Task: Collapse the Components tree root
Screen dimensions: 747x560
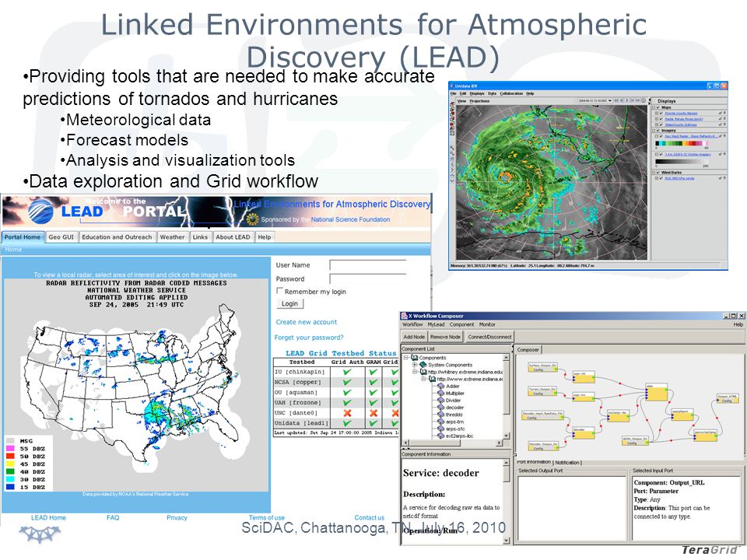Action: point(406,357)
